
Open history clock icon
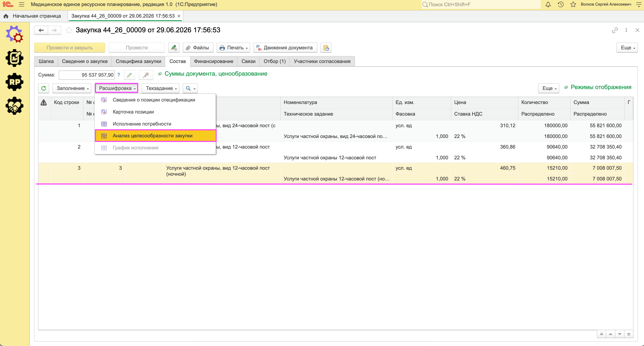click(x=560, y=5)
